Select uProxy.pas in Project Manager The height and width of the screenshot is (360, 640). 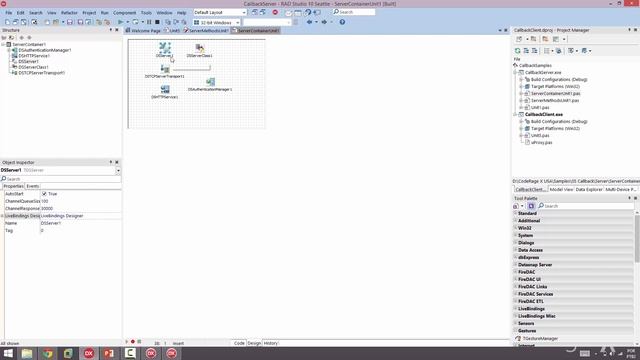pos(542,142)
